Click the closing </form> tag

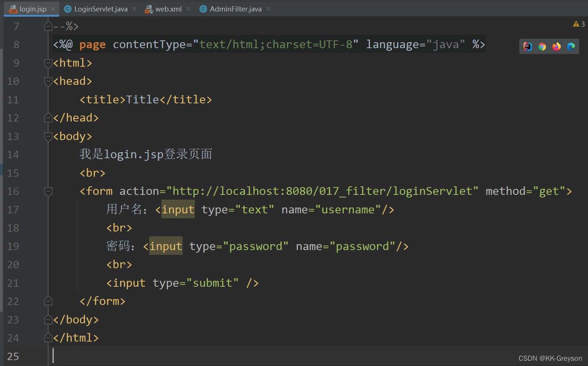coord(103,301)
